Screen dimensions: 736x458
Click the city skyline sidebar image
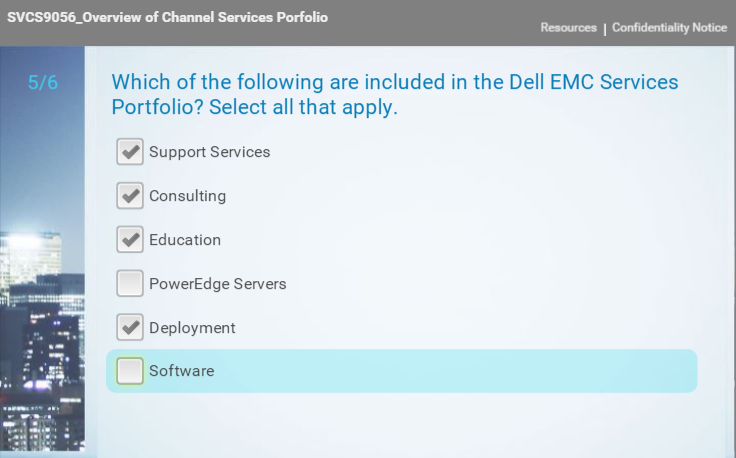point(42,249)
